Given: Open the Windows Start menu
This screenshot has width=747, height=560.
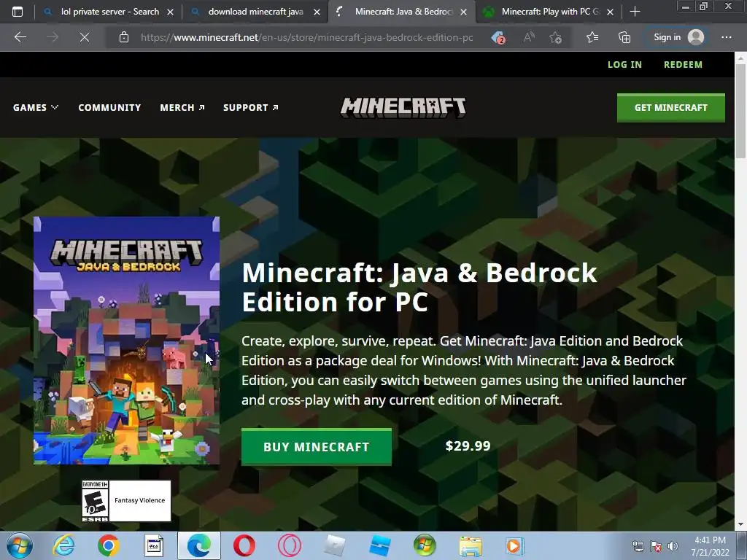Looking at the screenshot, I should tap(20, 545).
